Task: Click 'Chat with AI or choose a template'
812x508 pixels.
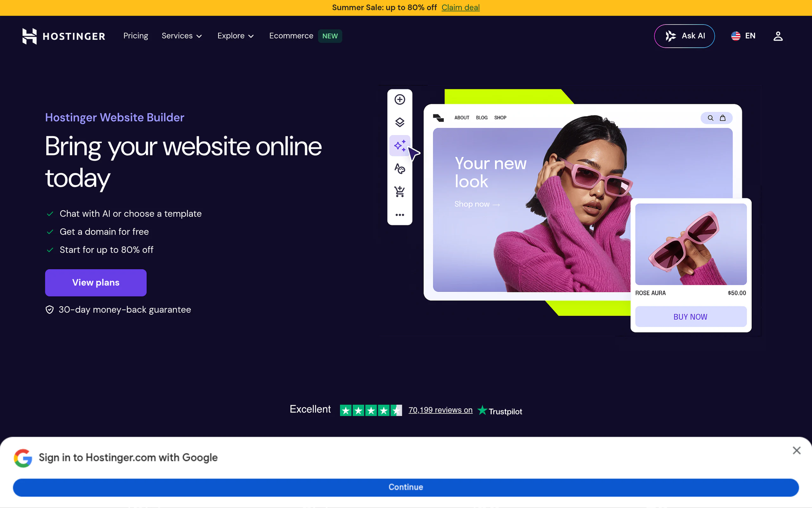Action: pyautogui.click(x=131, y=214)
